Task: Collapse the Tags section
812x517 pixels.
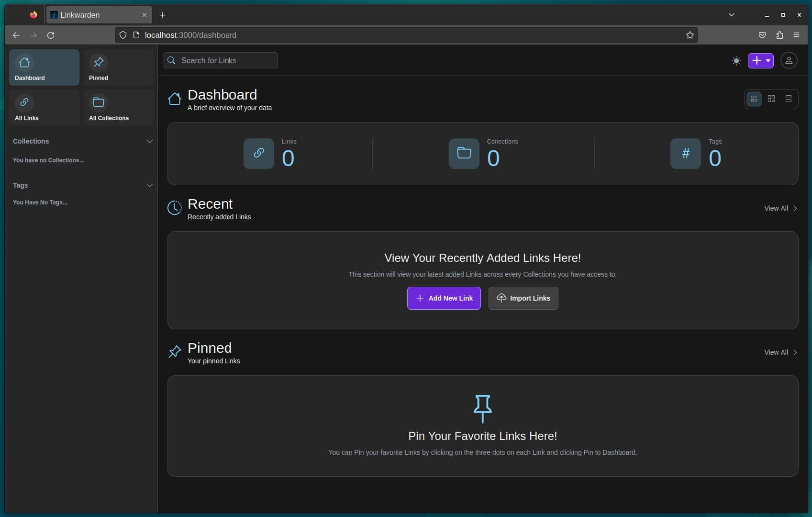Action: [x=149, y=185]
